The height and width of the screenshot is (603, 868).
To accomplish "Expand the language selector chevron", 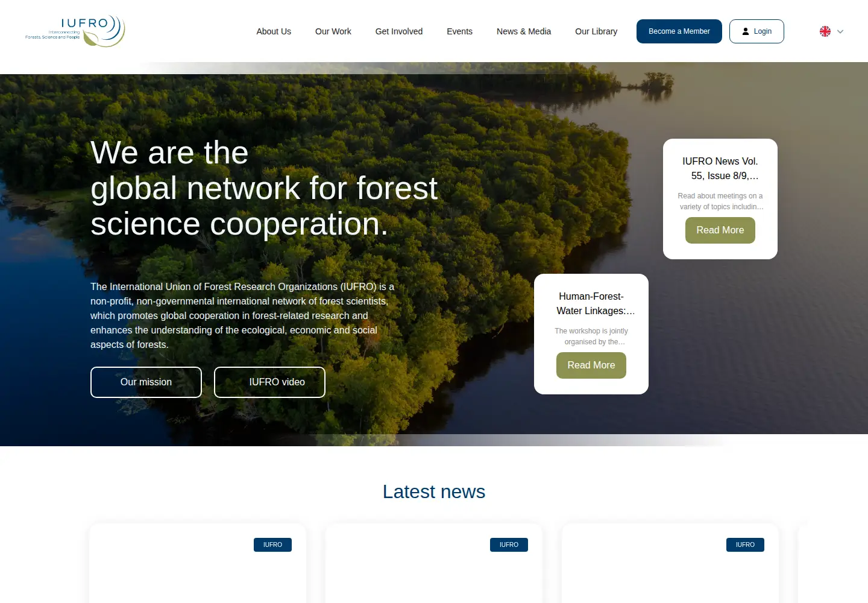I will (840, 31).
